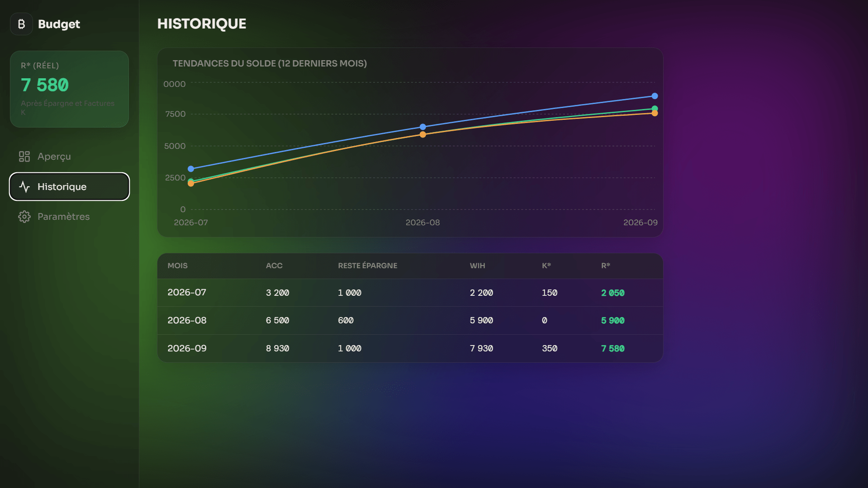Open the Paramètres menu item
Viewport: 868px width, 488px height.
[69, 217]
